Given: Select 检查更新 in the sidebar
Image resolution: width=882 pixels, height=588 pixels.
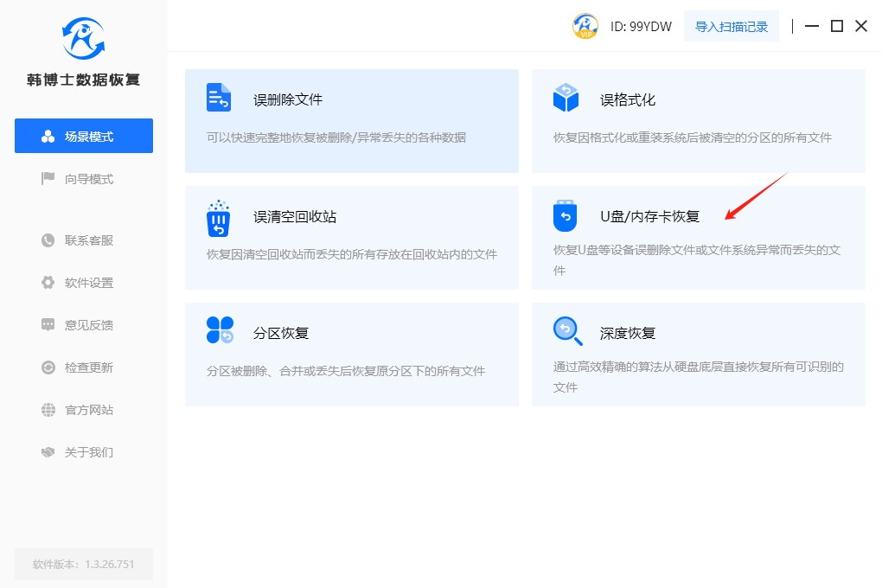Looking at the screenshot, I should (84, 367).
